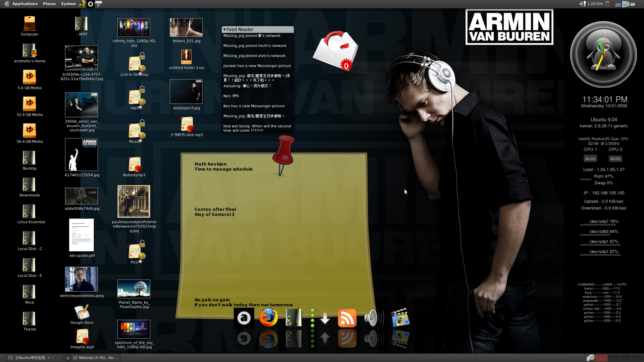Open the Theme folder icon

pyautogui.click(x=30, y=319)
